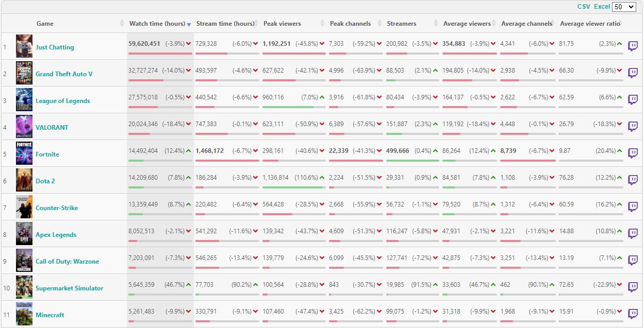Click Twitch icon for Apex Legends
644x328 pixels.
coord(633,234)
